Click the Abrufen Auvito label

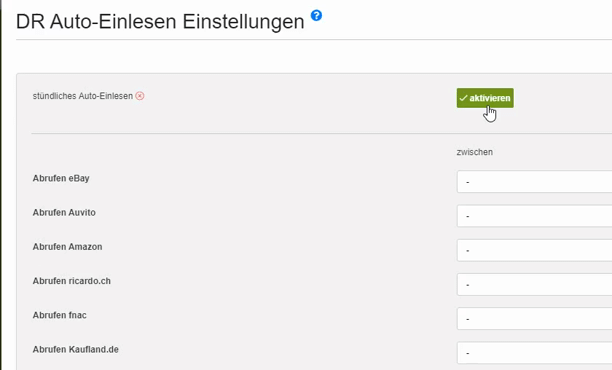point(64,212)
